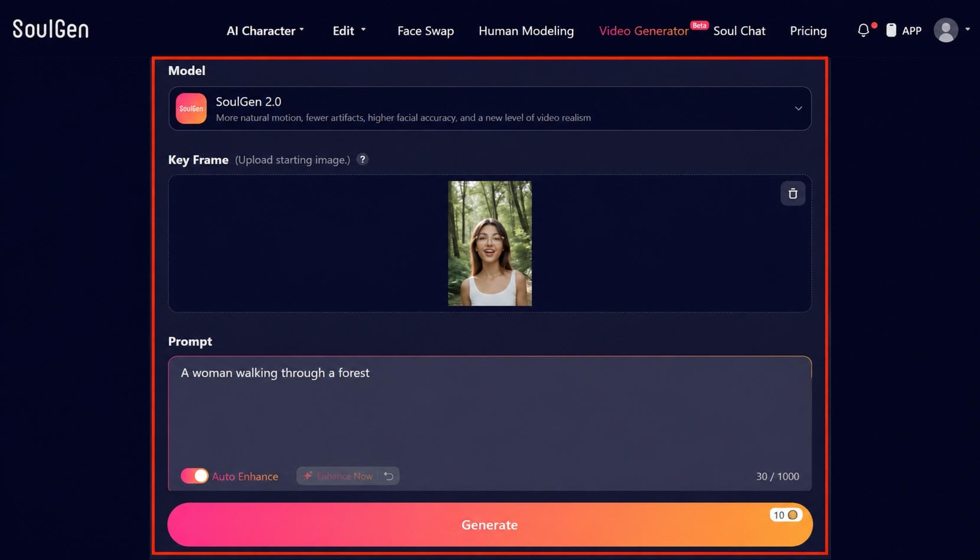Expand the account menu arrow
Image resolution: width=980 pixels, height=560 pixels.
coord(968,29)
